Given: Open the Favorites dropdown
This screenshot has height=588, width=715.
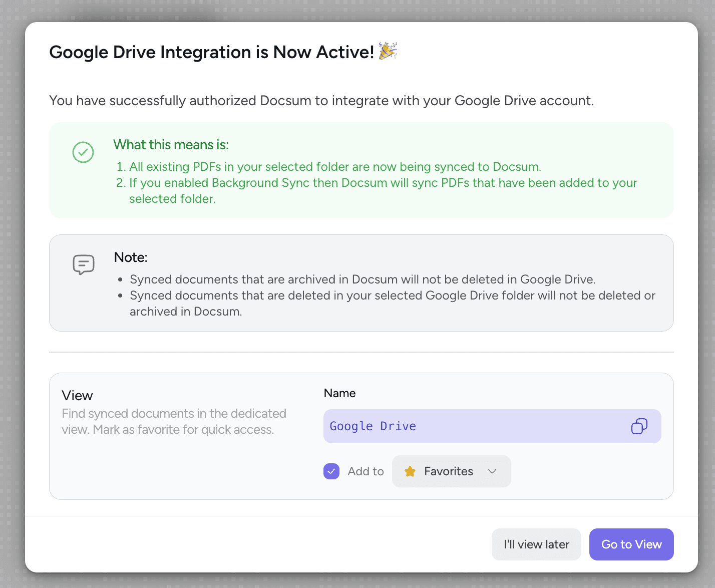Looking at the screenshot, I should (452, 471).
